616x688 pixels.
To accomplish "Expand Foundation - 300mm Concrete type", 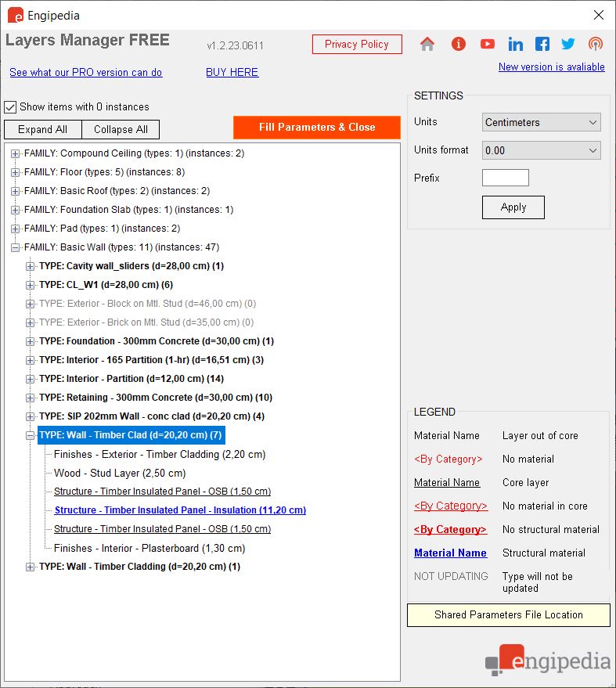I will pos(30,341).
